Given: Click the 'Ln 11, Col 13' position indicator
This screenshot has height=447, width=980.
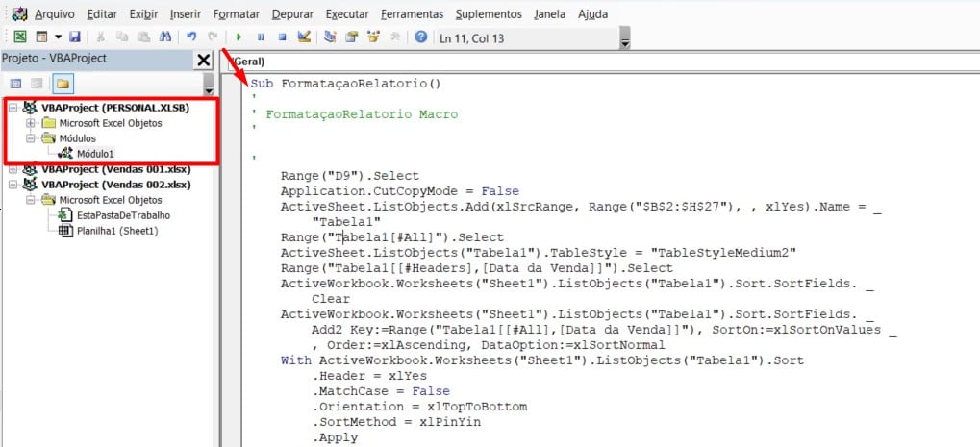Looking at the screenshot, I should point(472,38).
